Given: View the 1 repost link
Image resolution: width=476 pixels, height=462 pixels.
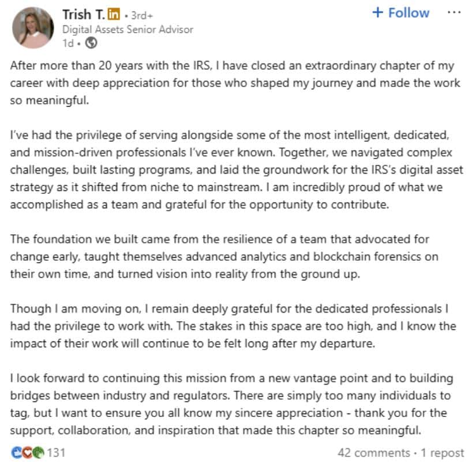Looking at the screenshot, I should 443,453.
